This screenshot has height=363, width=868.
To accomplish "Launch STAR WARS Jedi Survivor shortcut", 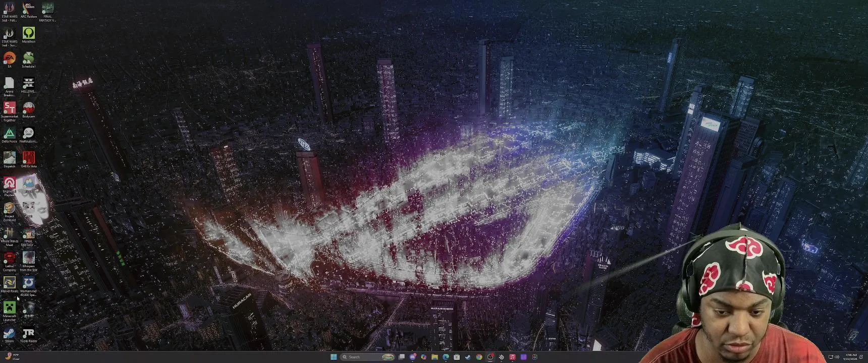I will click(9, 37).
